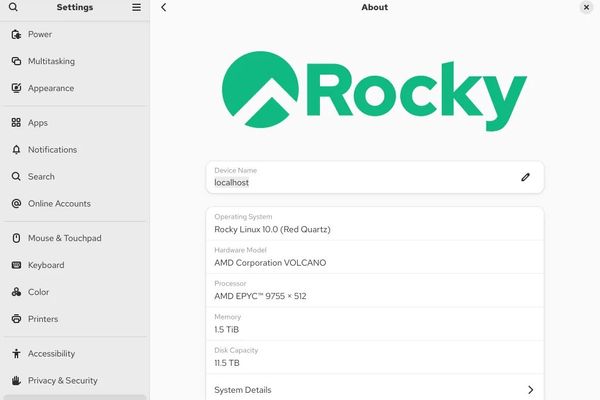Image resolution: width=600 pixels, height=400 pixels.
Task: Click the Power icon in sidebar
Action: point(16,34)
